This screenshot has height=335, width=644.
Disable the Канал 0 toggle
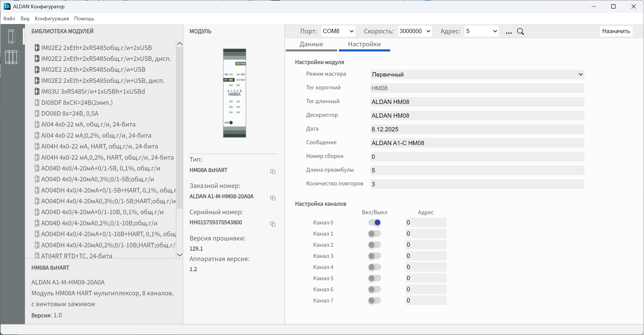click(374, 222)
